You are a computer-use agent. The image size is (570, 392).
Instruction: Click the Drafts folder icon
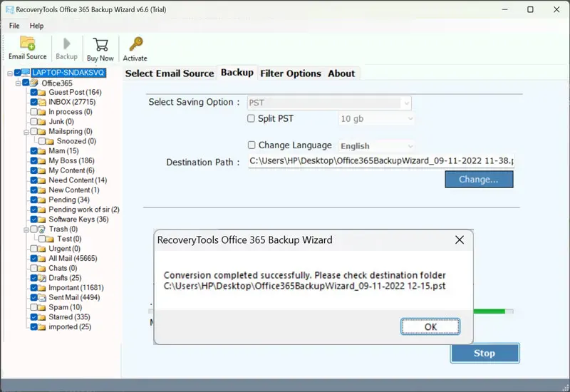tap(42, 278)
